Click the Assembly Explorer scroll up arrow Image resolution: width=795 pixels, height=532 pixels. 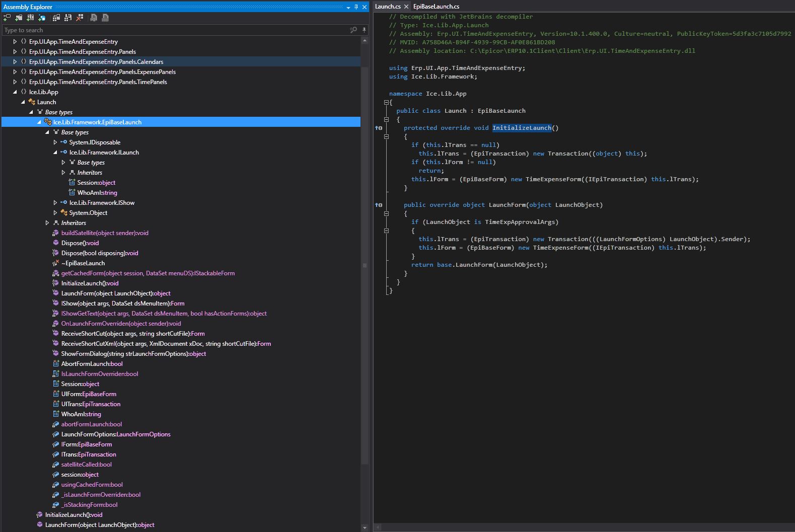(365, 41)
